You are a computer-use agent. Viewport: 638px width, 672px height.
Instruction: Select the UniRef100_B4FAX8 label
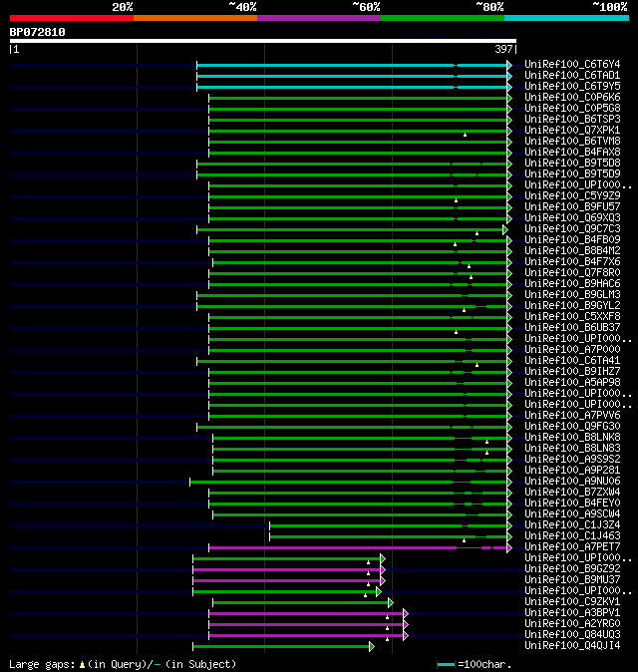572,153
